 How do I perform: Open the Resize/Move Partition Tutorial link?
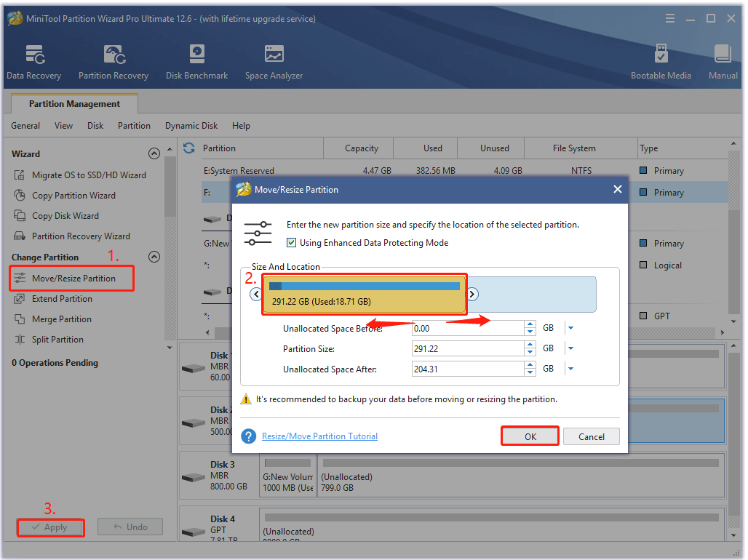pyautogui.click(x=319, y=436)
